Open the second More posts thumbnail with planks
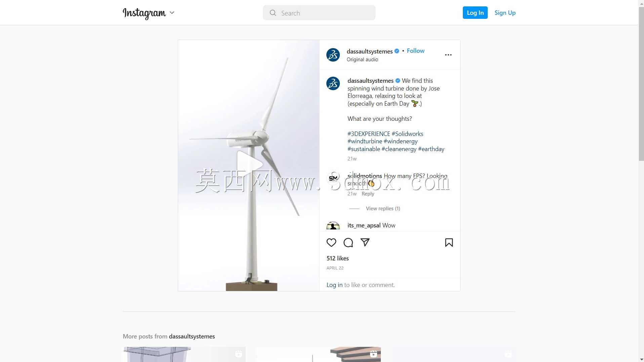Screen dimensions: 644x362 (319, 354)
